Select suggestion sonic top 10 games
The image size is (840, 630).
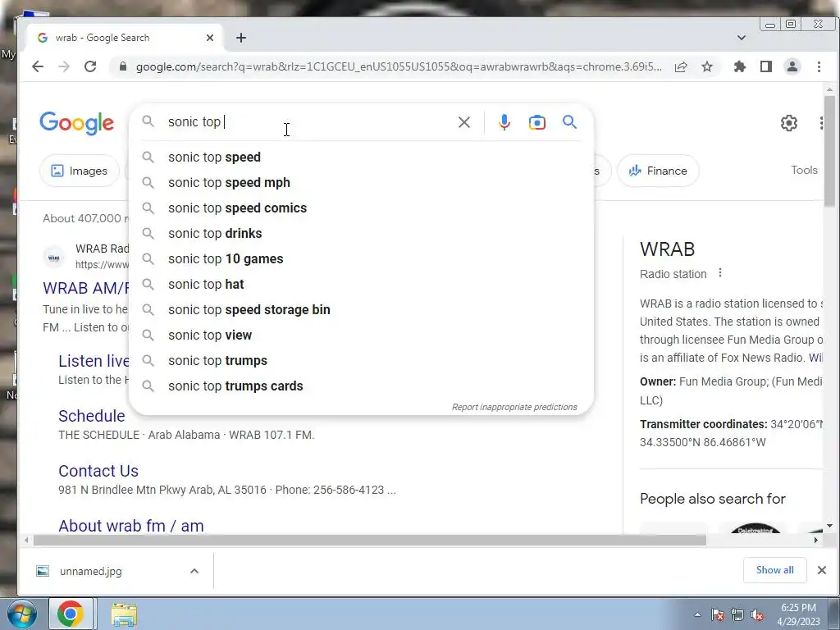pos(361,258)
